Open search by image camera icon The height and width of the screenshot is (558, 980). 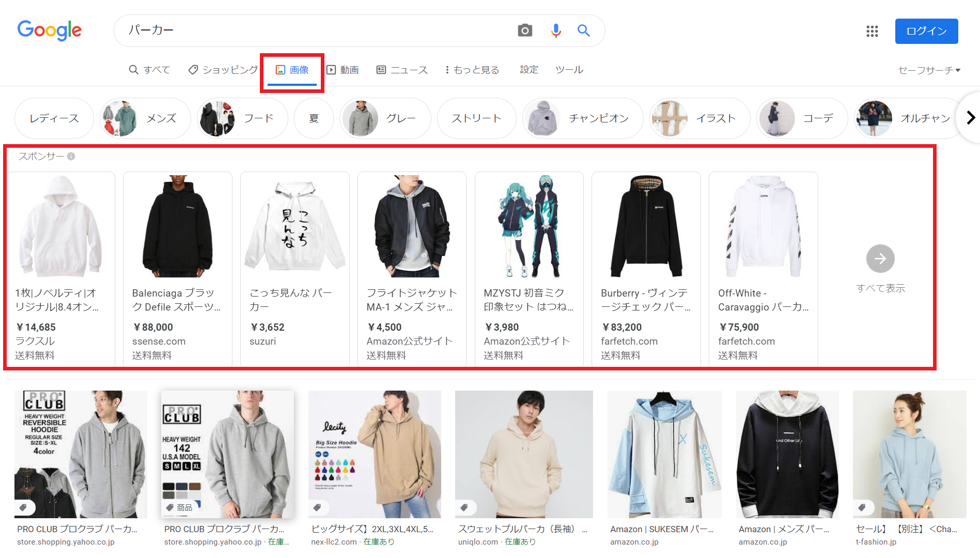click(x=525, y=30)
